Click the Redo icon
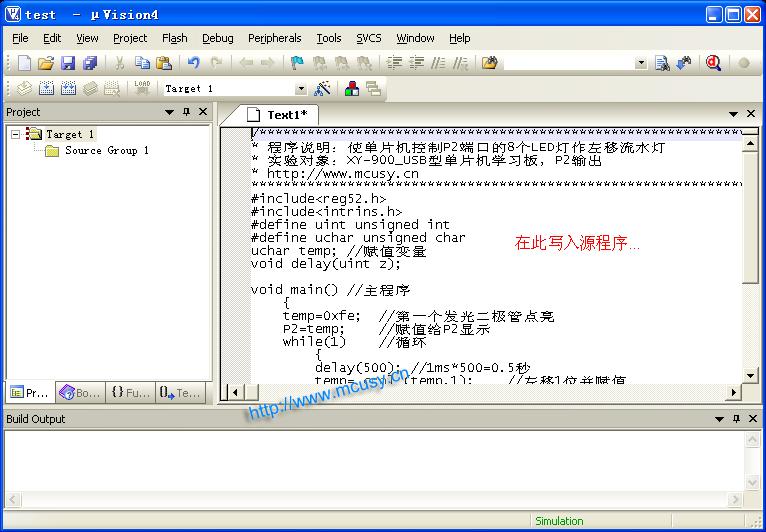Viewport: 766px width, 532px height. pyautogui.click(x=216, y=63)
